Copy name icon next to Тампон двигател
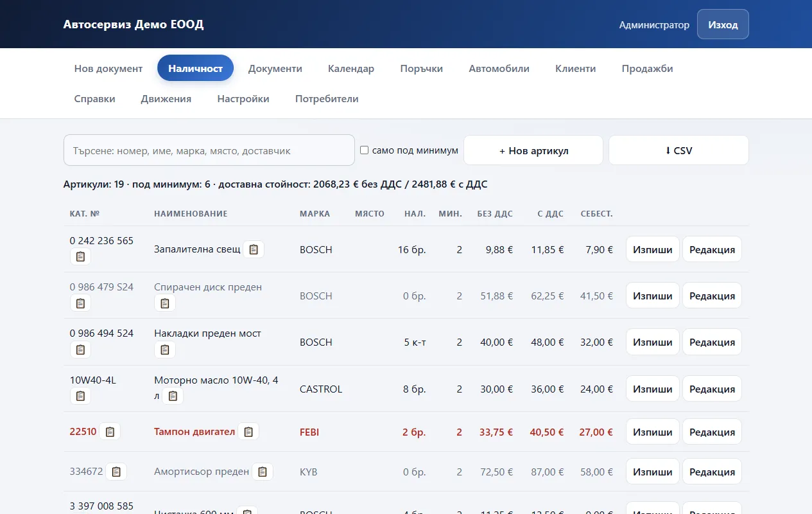Viewport: 812px width, 514px height. pos(248,432)
